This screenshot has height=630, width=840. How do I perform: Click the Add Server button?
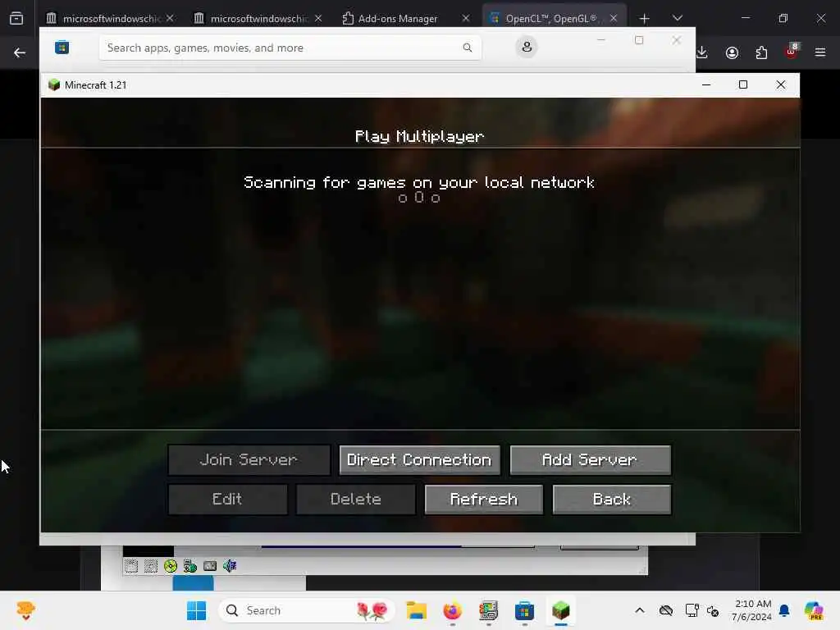pyautogui.click(x=590, y=459)
